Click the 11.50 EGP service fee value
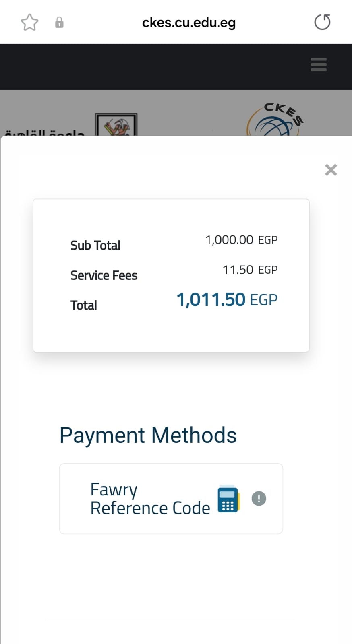Screen dimensions: 352x644 click(x=250, y=270)
